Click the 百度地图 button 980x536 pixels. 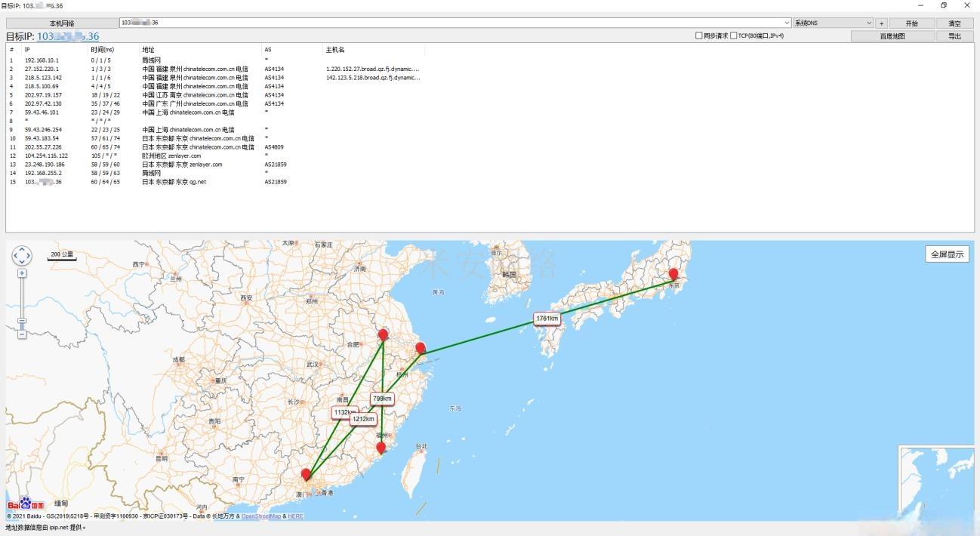(892, 35)
